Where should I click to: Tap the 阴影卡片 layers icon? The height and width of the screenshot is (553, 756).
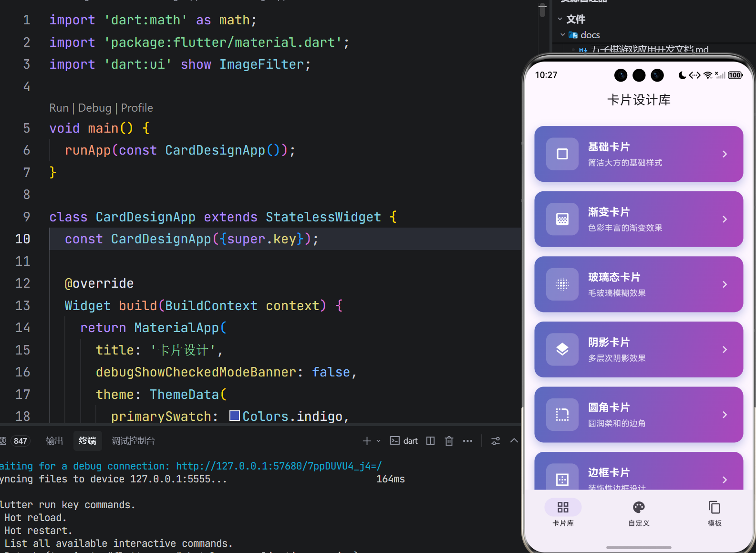(562, 349)
